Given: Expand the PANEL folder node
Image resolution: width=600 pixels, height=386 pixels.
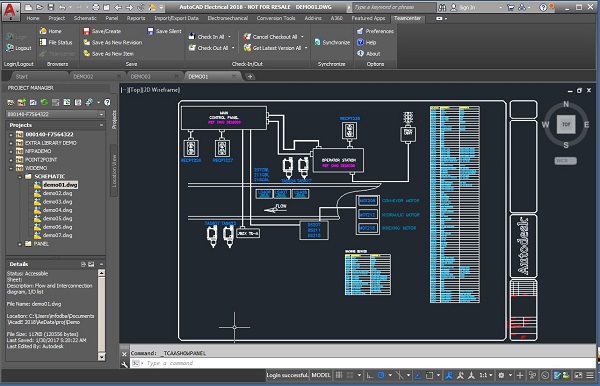Looking at the screenshot, I should (20, 244).
